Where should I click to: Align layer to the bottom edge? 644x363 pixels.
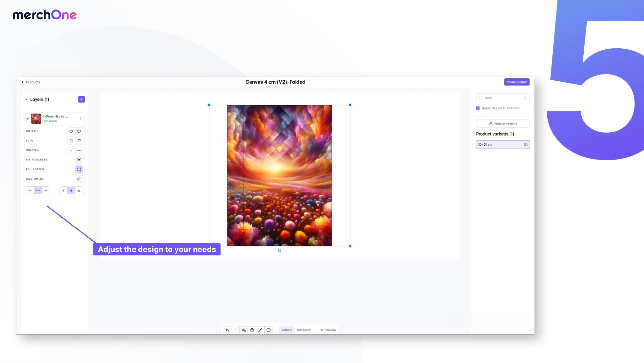(x=79, y=190)
